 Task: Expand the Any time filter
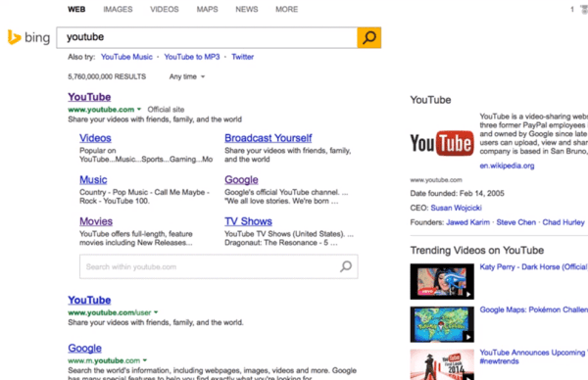point(187,76)
